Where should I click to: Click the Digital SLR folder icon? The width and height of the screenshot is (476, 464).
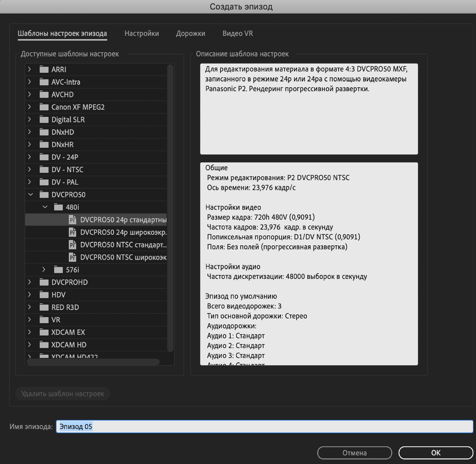pyautogui.click(x=44, y=120)
